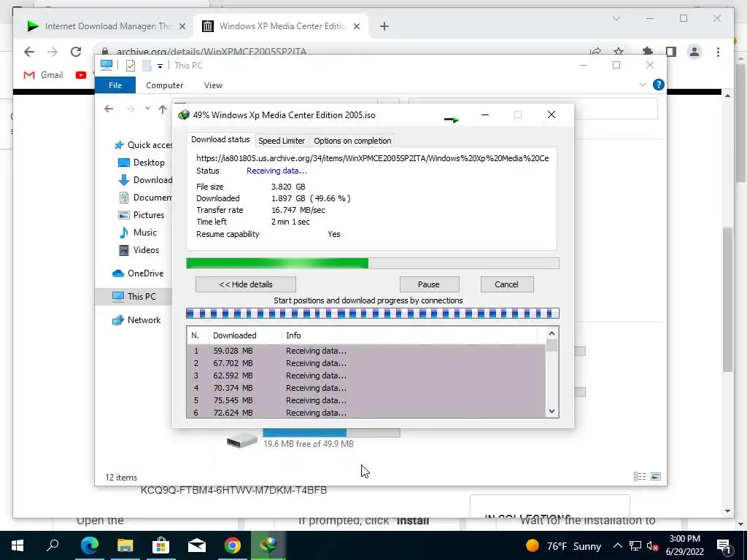This screenshot has height=560, width=747.
Task: Open Microsoft Store from taskbar
Action: pos(160,545)
